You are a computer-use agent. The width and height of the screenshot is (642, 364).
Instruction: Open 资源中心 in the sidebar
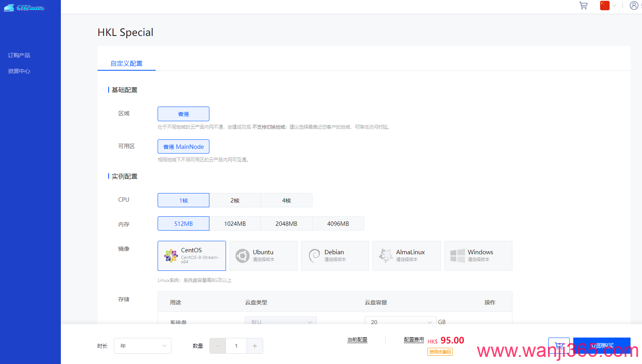(19, 71)
